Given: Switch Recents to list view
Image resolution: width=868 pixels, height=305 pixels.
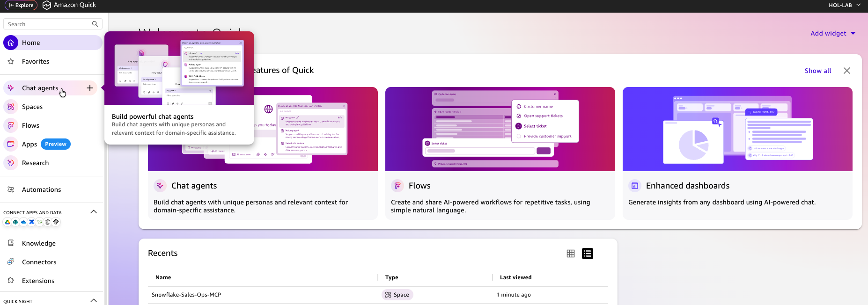Looking at the screenshot, I should [588, 254].
